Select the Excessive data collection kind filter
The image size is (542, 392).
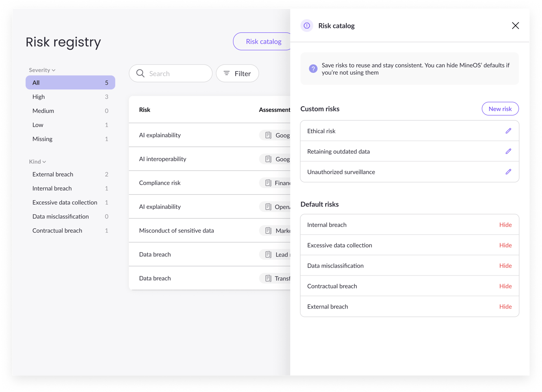coord(65,202)
